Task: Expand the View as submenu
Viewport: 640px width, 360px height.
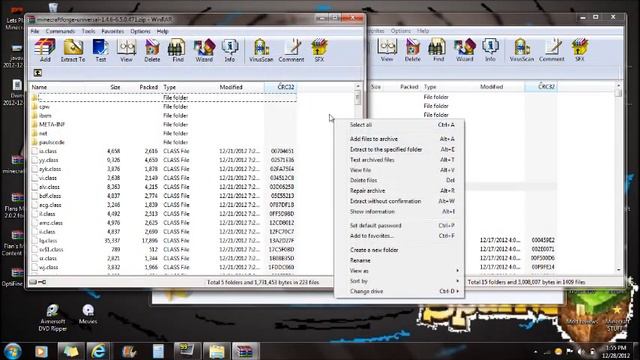Action: (x=400, y=271)
